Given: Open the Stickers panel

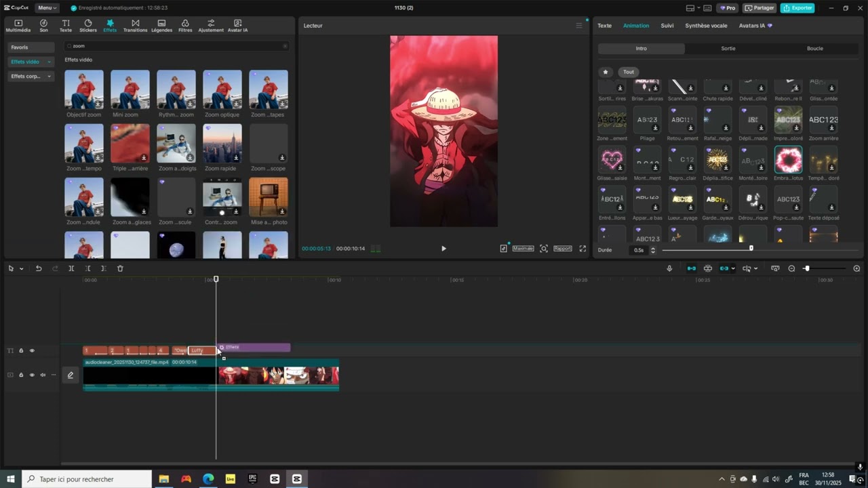Looking at the screenshot, I should coord(88,26).
